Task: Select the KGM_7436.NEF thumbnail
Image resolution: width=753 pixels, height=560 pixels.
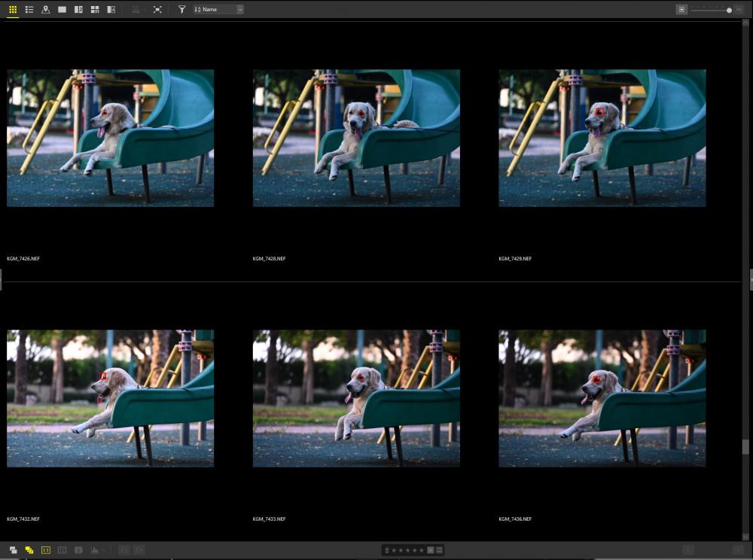Action: coord(602,398)
